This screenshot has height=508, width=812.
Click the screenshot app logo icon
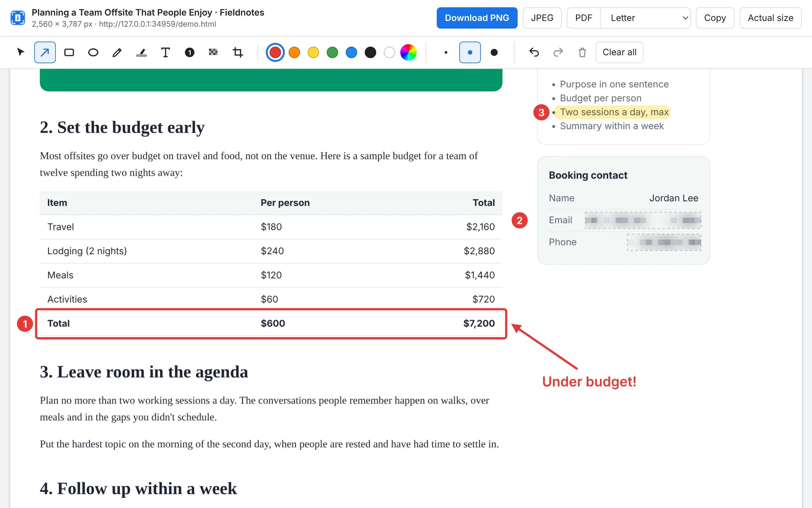(x=18, y=18)
